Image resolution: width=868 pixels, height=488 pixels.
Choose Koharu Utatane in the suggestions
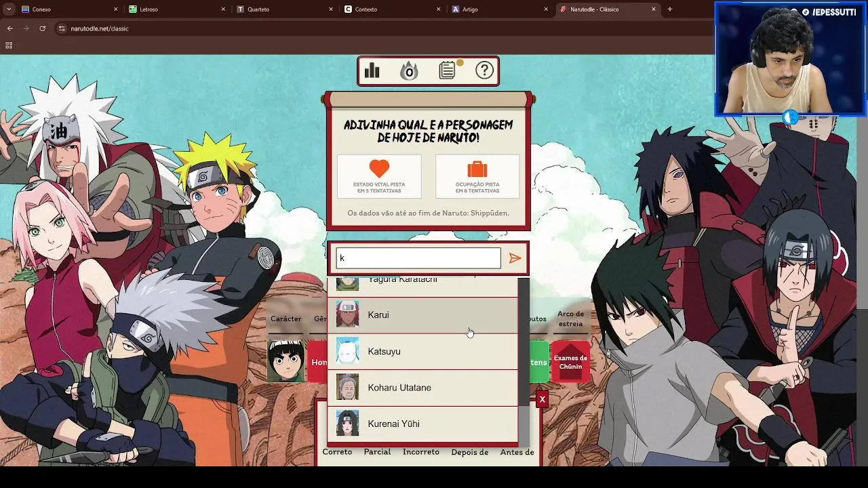422,388
